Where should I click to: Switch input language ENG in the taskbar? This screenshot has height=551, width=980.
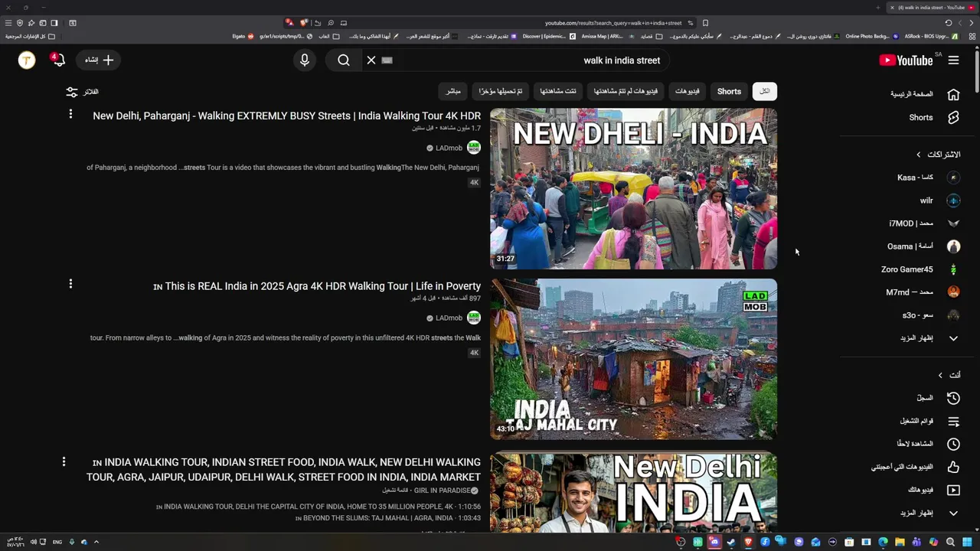57,542
